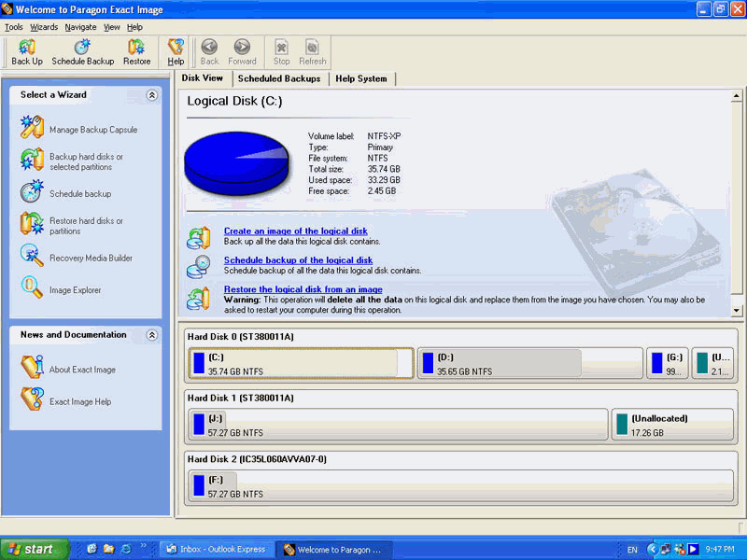Click the Refresh toolbar button
This screenshot has height=560, width=747.
(313, 52)
